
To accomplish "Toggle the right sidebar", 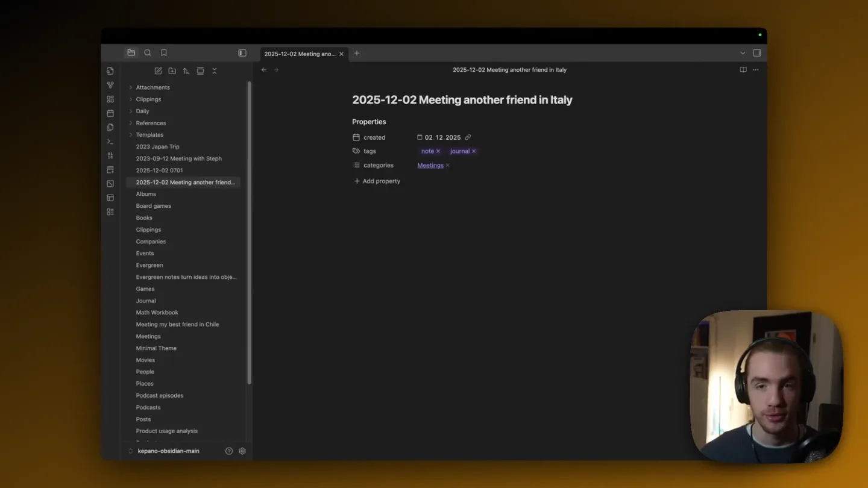I will 757,53.
